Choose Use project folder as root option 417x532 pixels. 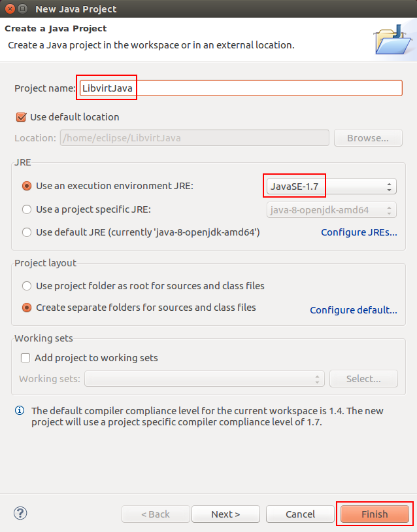click(x=27, y=286)
